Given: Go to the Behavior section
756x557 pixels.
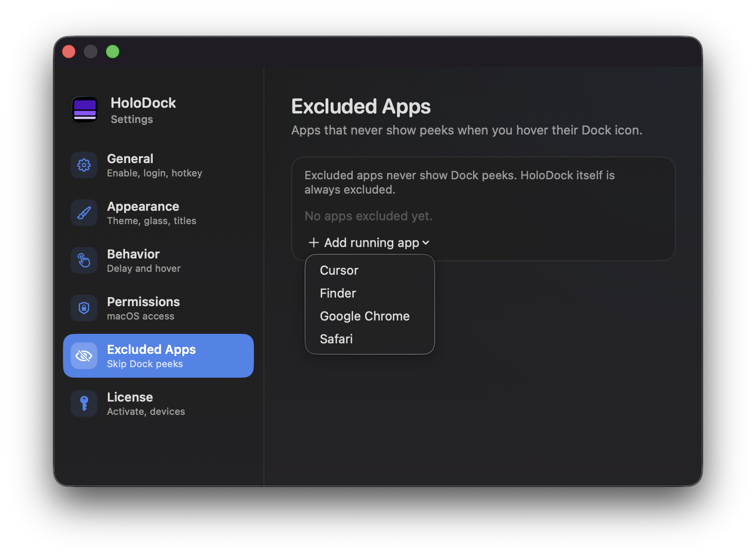Looking at the screenshot, I should (158, 260).
